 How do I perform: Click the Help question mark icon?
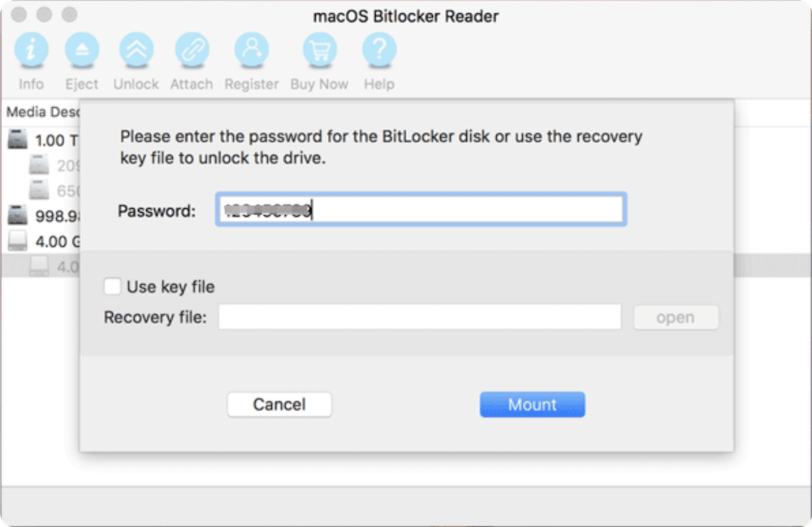[378, 50]
